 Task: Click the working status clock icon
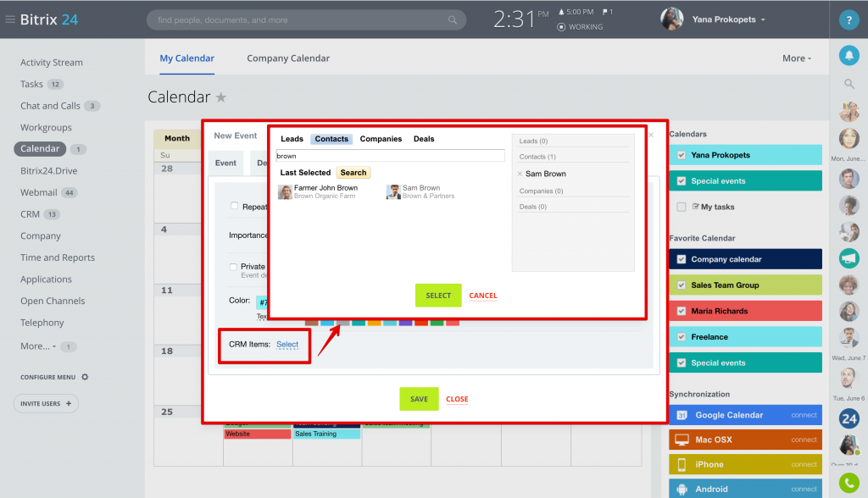pos(561,27)
